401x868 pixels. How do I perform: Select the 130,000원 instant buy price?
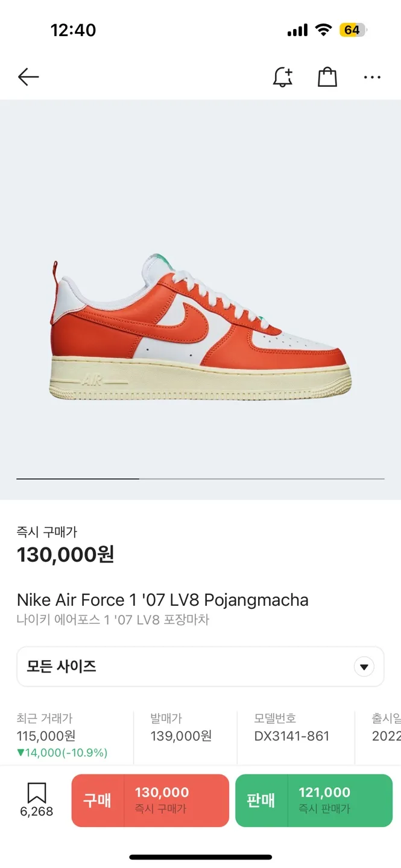(x=66, y=555)
